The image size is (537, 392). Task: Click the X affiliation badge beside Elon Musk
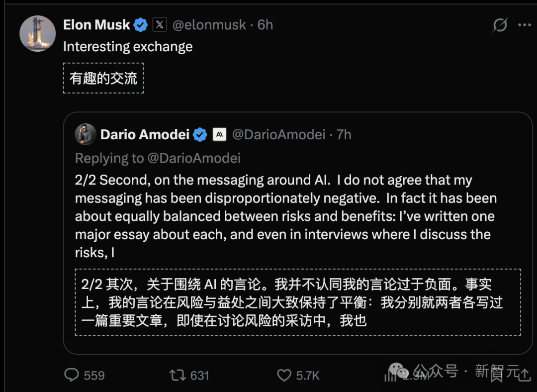click(x=160, y=25)
